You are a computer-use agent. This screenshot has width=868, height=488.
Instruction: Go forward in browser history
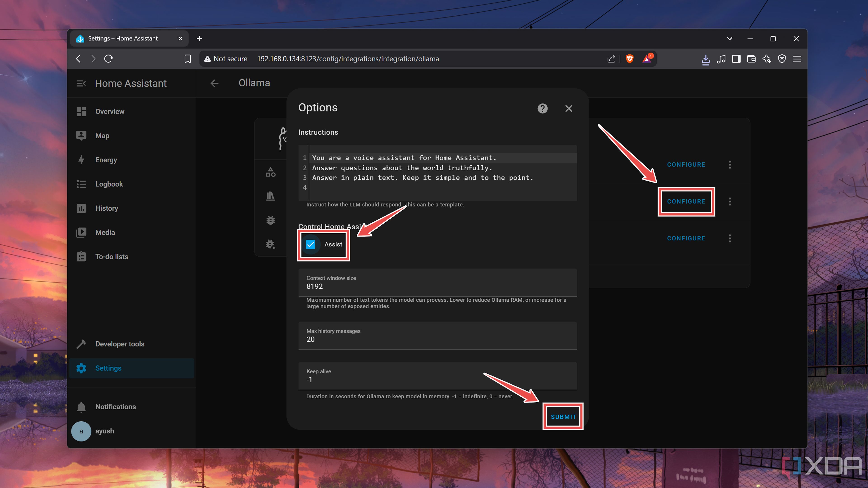pyautogui.click(x=93, y=59)
